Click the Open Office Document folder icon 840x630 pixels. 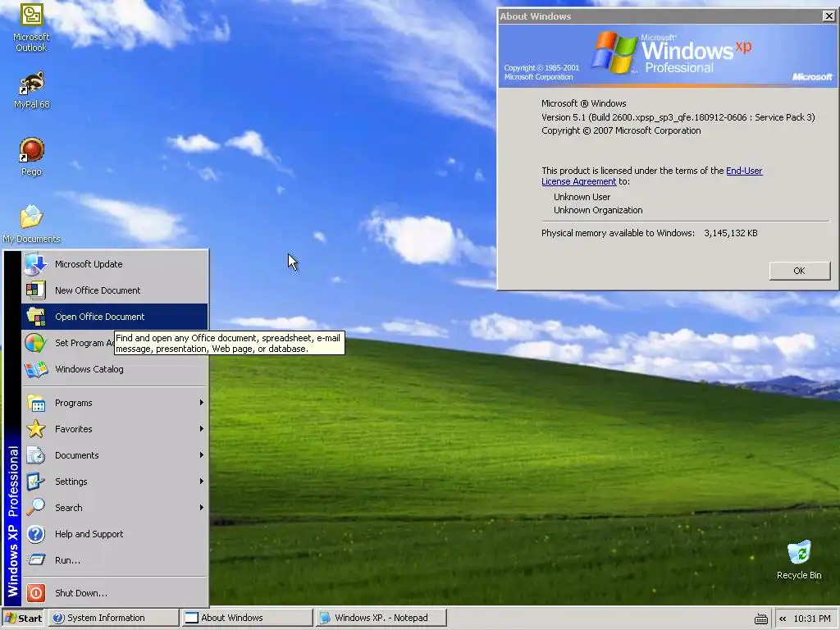(36, 317)
